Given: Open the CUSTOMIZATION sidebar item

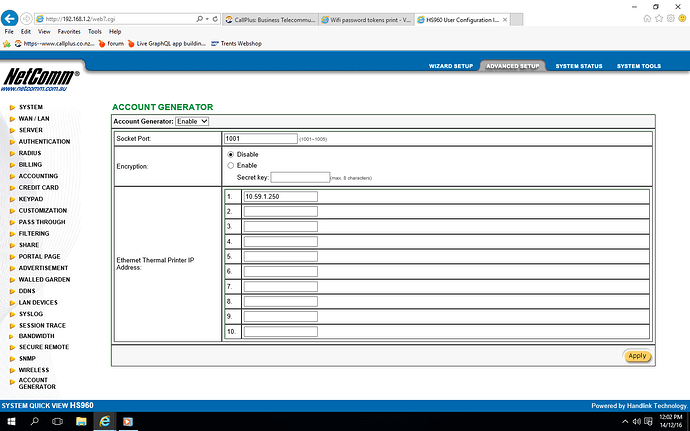Looking at the screenshot, I should pyautogui.click(x=43, y=210).
